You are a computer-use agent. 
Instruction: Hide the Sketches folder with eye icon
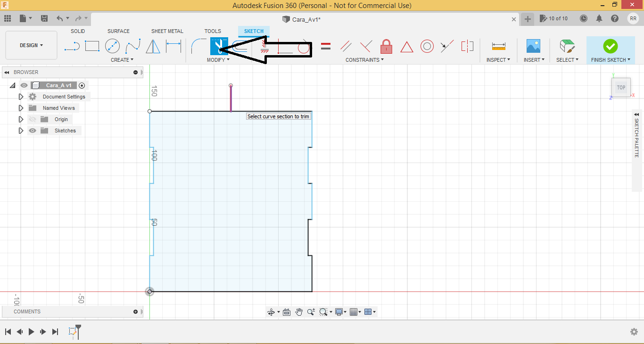pos(33,131)
